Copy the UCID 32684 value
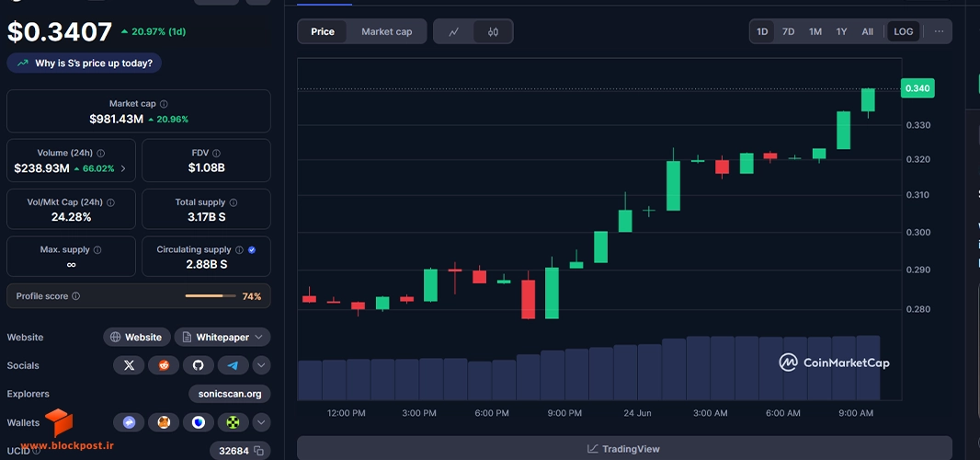 (x=258, y=451)
